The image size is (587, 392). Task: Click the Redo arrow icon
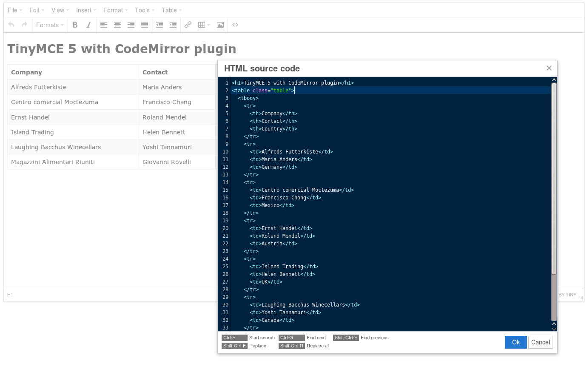coord(25,25)
